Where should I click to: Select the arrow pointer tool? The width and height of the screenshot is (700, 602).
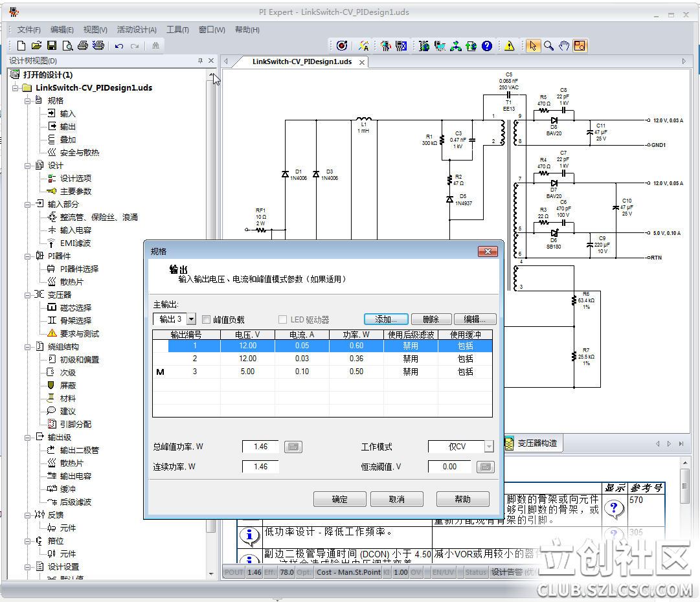[x=533, y=45]
